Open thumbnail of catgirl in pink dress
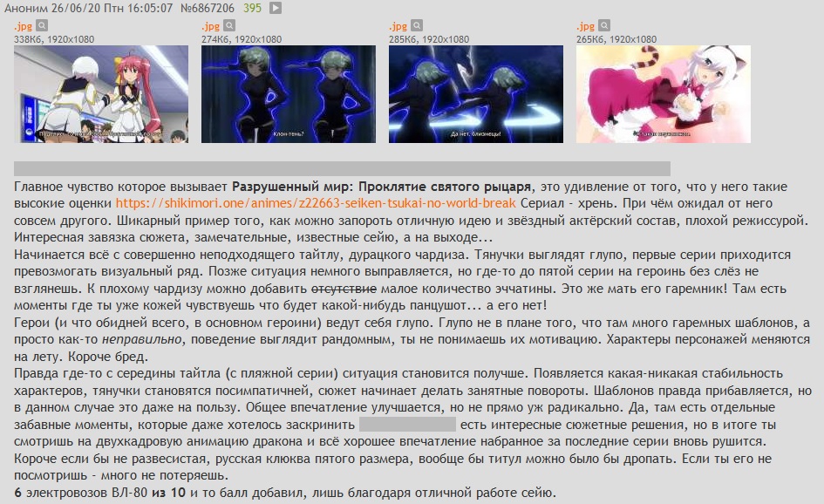824x504 pixels. [x=664, y=94]
